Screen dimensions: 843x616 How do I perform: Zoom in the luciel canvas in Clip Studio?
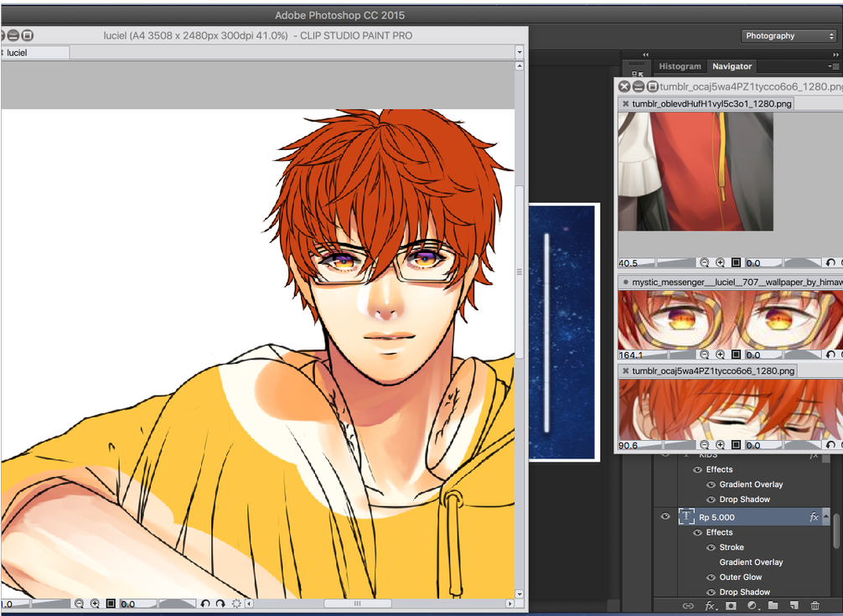click(95, 603)
